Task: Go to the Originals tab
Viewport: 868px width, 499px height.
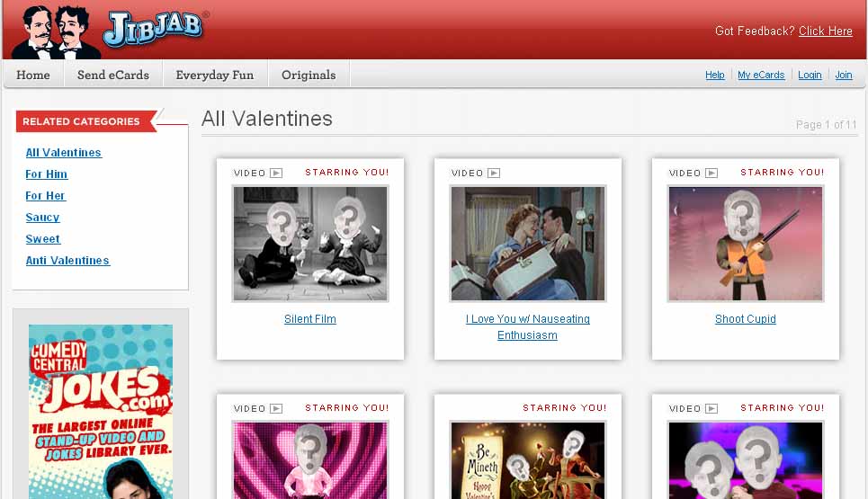Action: 309,75
